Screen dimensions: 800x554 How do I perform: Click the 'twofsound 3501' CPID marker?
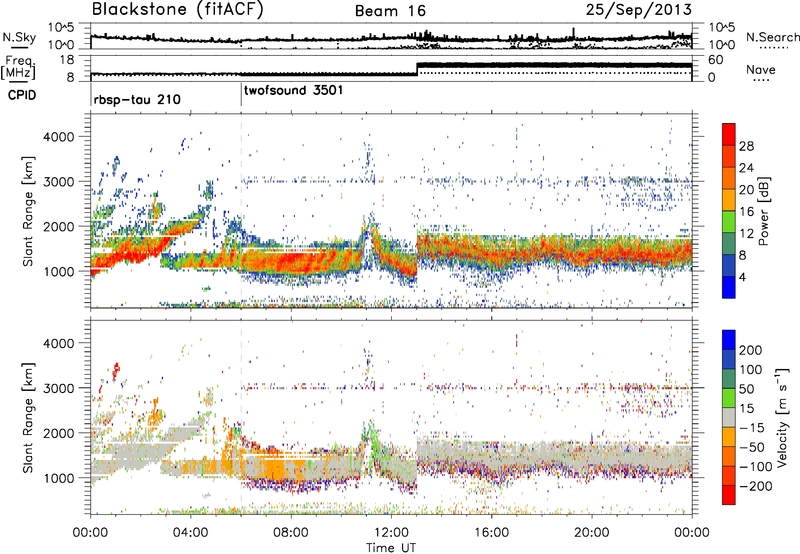(x=293, y=91)
